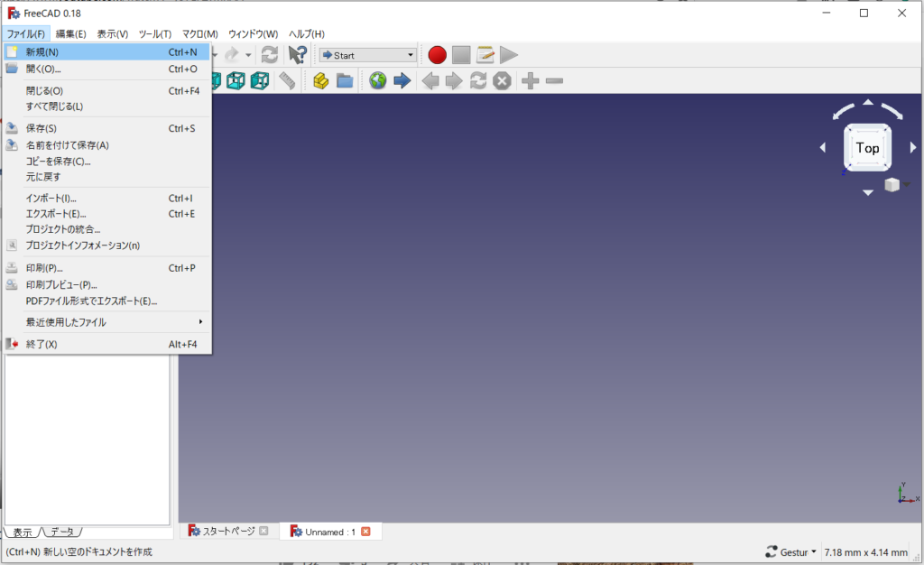The width and height of the screenshot is (924, 565).
Task: Choose エクスポート(E)... menu entry
Action: [56, 214]
